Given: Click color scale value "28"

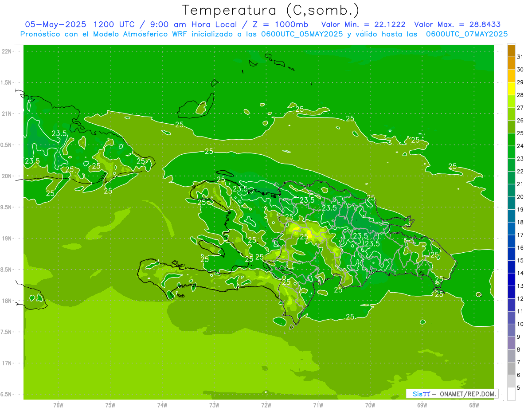Looking at the screenshot, I should click(520, 95).
